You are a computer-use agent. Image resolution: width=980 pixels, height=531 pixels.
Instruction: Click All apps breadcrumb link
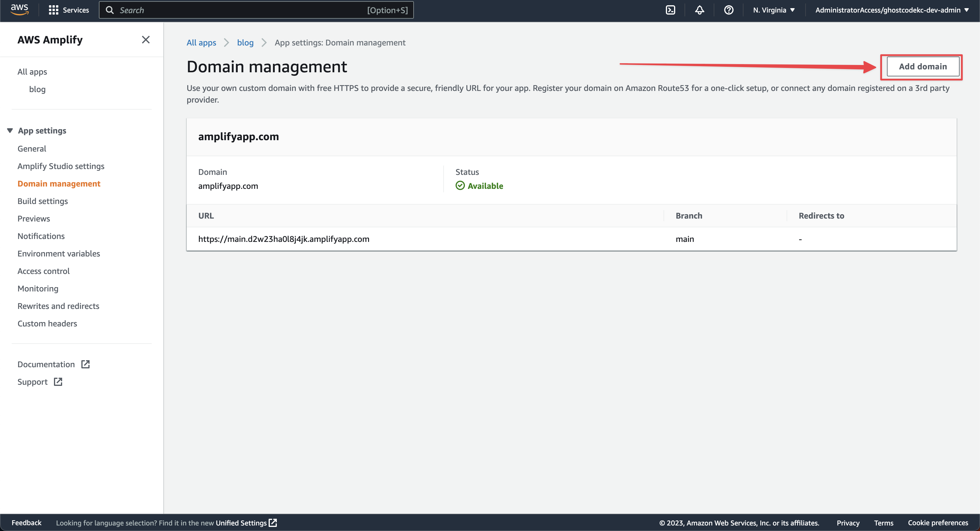point(201,43)
